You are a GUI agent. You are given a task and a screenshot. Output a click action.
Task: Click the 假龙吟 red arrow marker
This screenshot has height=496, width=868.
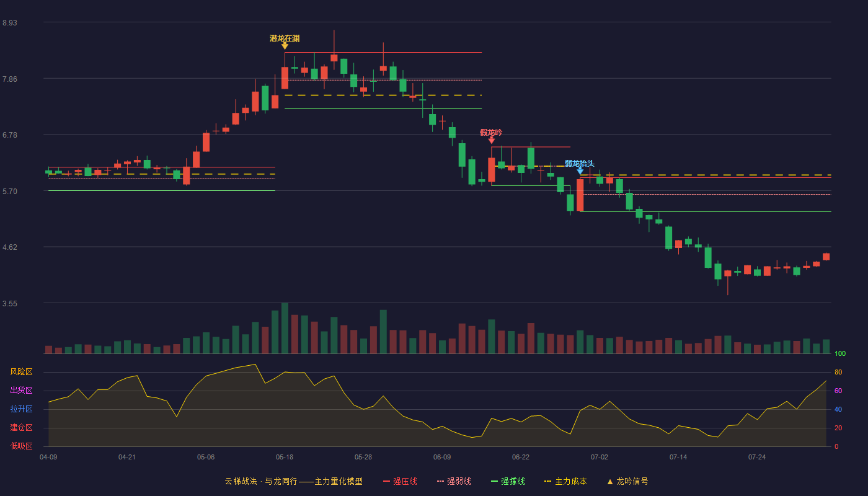click(492, 140)
